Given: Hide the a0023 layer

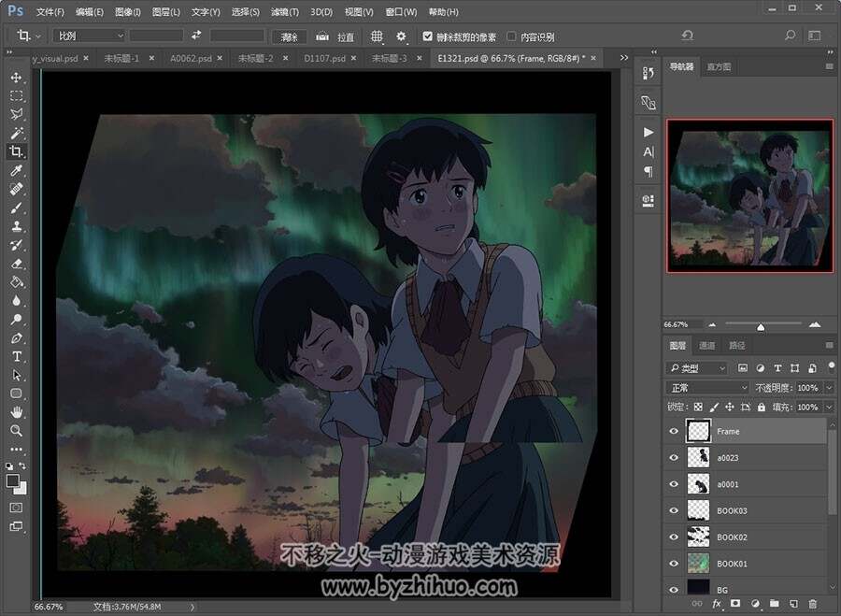Looking at the screenshot, I should coord(674,458).
